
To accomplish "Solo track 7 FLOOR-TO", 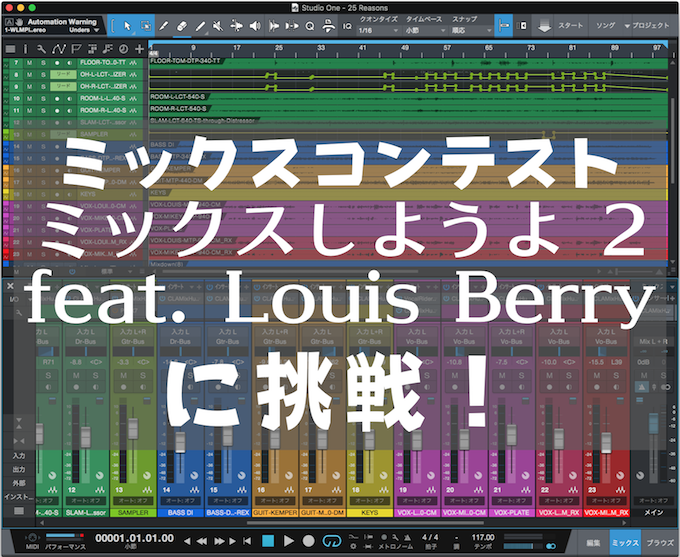I will [x=43, y=63].
